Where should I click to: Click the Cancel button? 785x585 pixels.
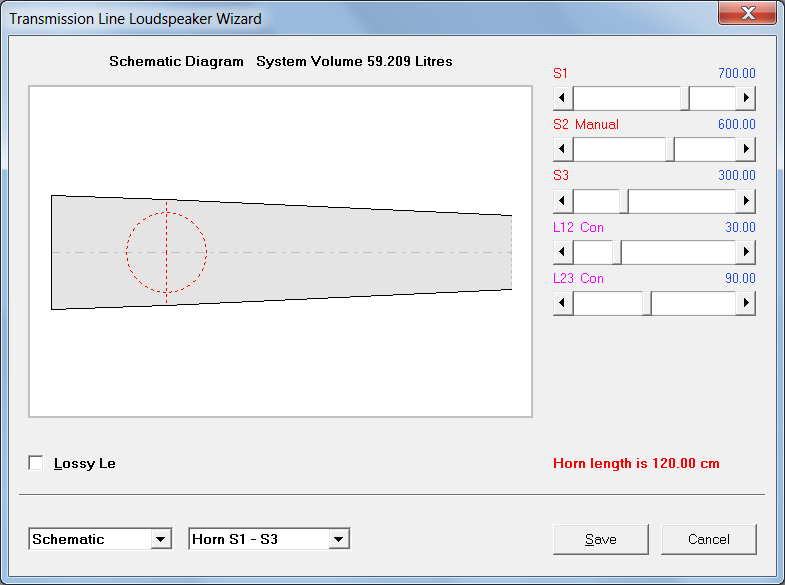709,539
